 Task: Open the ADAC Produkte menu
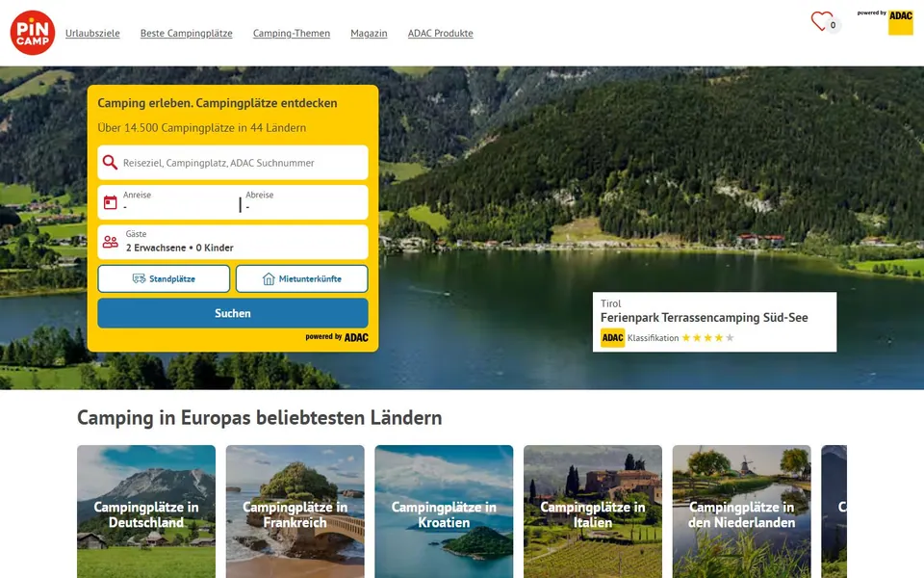tap(440, 33)
